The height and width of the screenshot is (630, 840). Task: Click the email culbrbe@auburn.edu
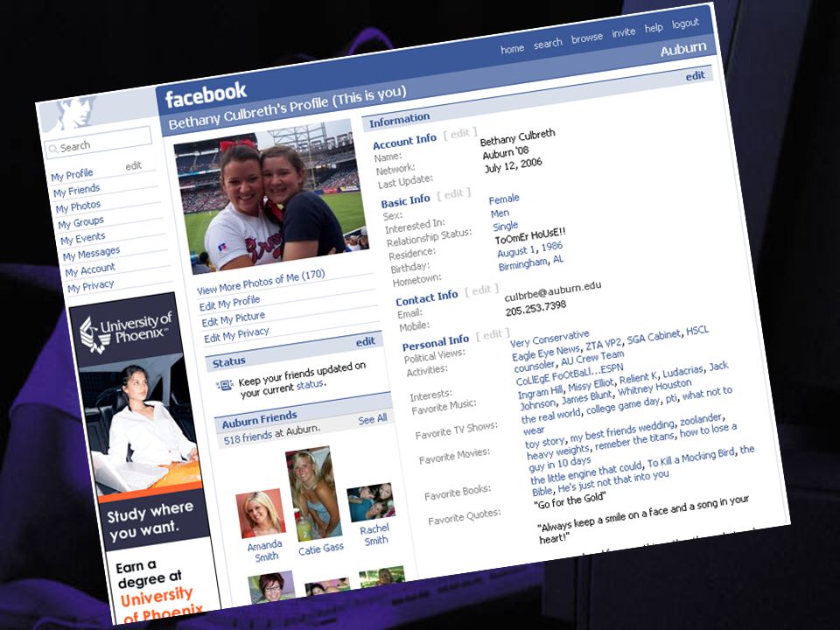(553, 290)
